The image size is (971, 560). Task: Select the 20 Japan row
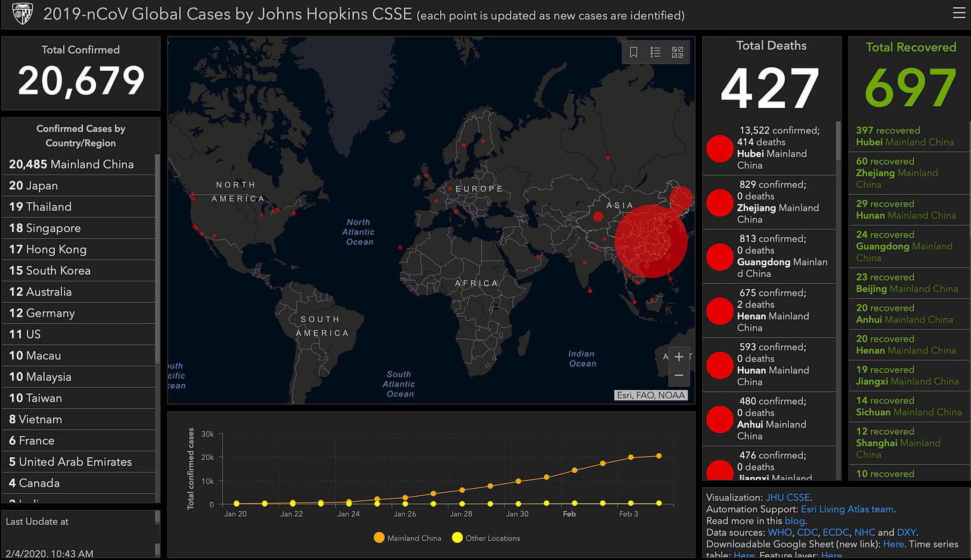click(79, 185)
